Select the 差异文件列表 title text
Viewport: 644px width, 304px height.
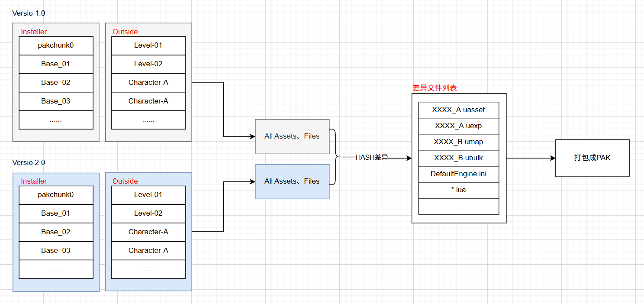(x=435, y=88)
